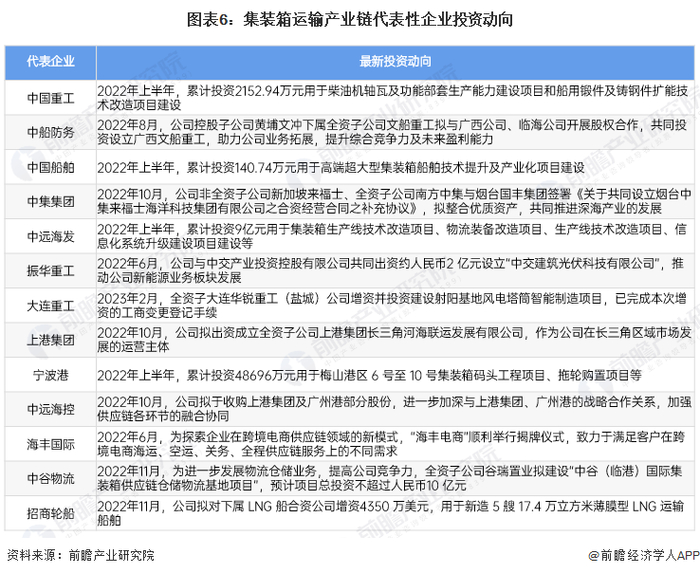Click the 最新投资动向 column header
This screenshot has width=700, height=575.
[395, 62]
